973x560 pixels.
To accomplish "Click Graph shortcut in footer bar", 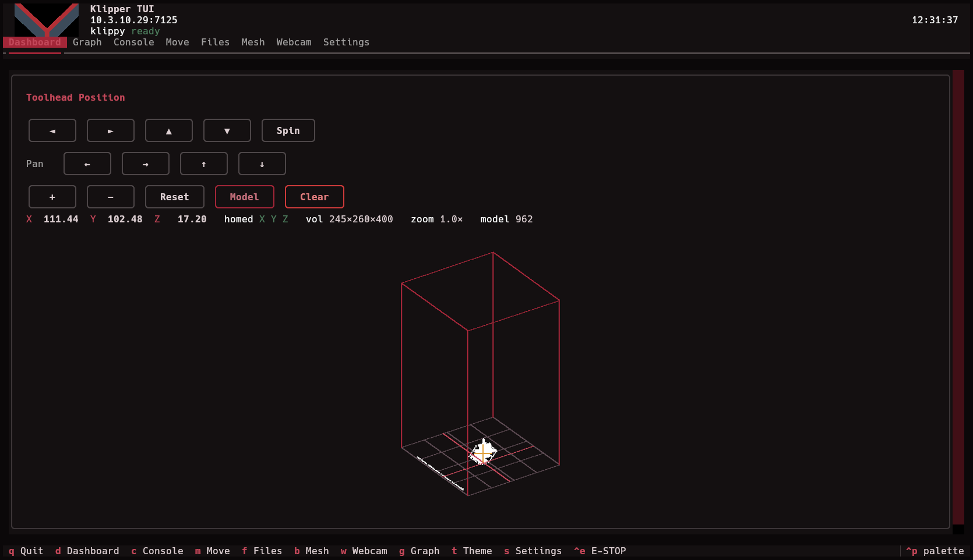I will [x=419, y=551].
